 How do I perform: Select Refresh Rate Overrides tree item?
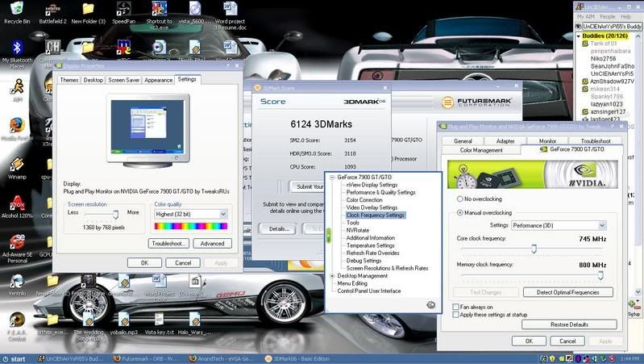(x=372, y=253)
